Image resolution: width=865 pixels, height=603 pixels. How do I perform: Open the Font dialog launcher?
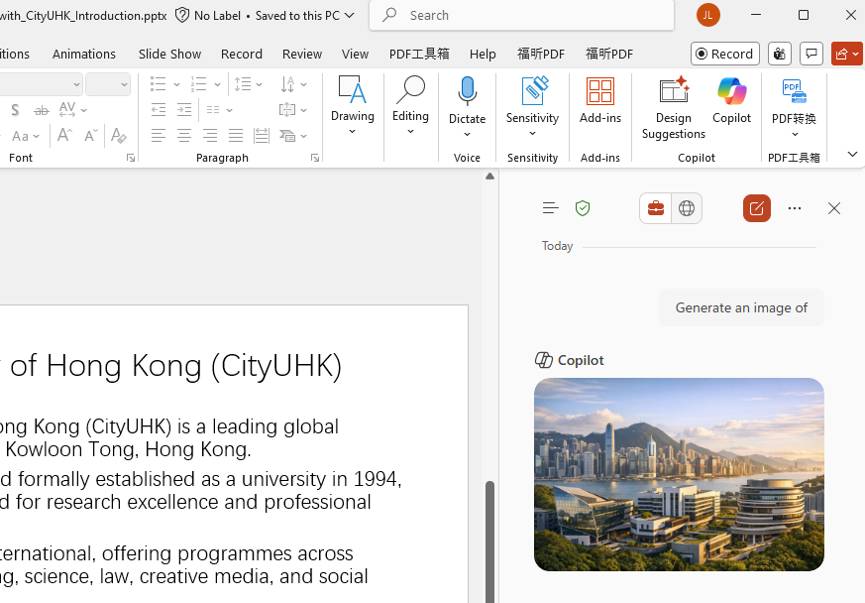click(131, 158)
